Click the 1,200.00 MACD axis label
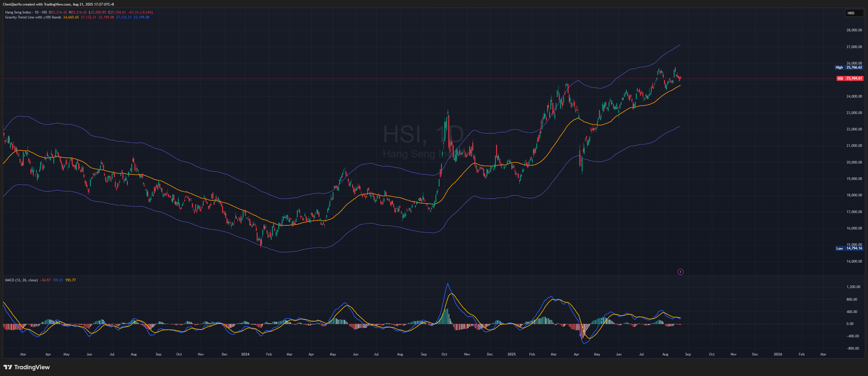Viewport: 868px width, 376px height. tap(853, 287)
